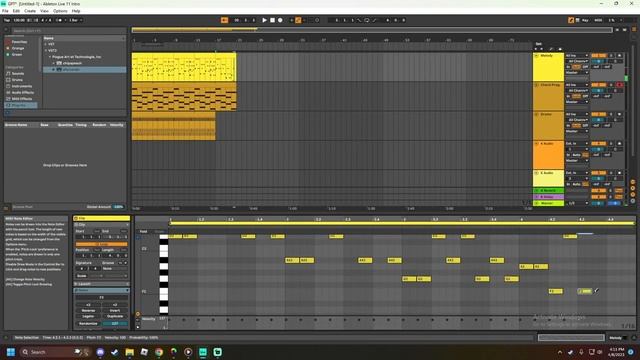Click the Invert button in Notes panel
The image size is (640, 360).
point(115,310)
